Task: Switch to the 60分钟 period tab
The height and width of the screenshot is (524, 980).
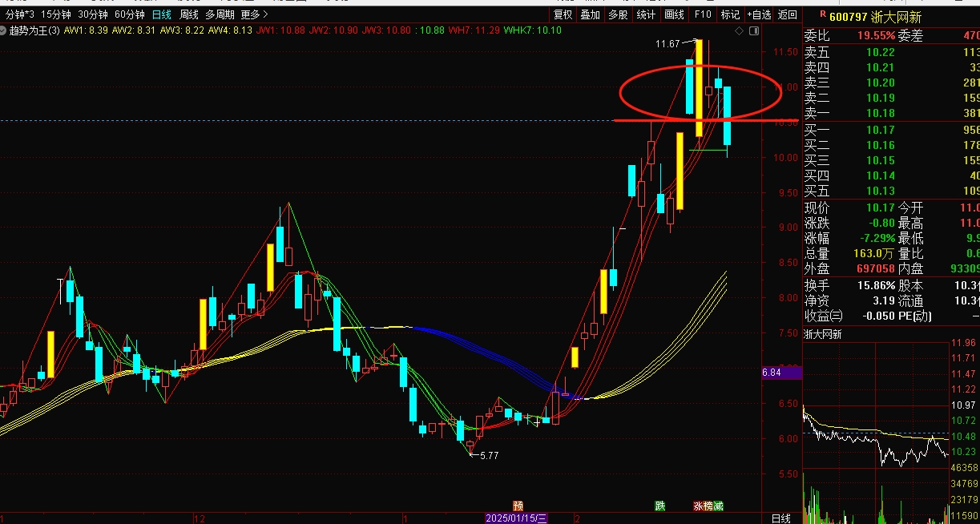Action: [x=130, y=14]
